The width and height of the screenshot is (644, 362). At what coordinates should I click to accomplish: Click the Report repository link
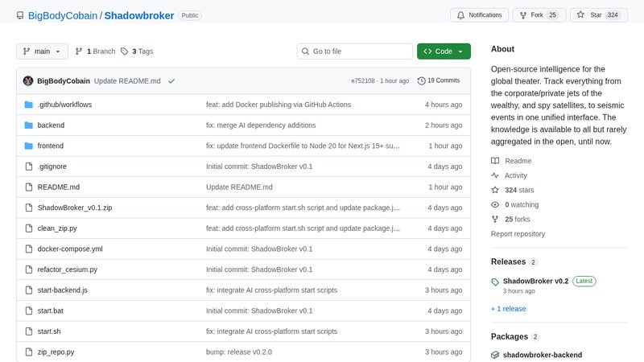pos(518,234)
